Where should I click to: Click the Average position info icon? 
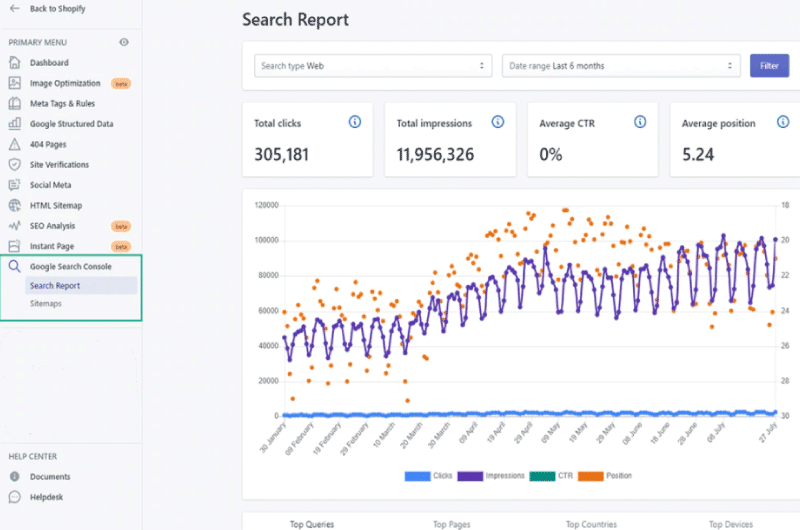(783, 122)
